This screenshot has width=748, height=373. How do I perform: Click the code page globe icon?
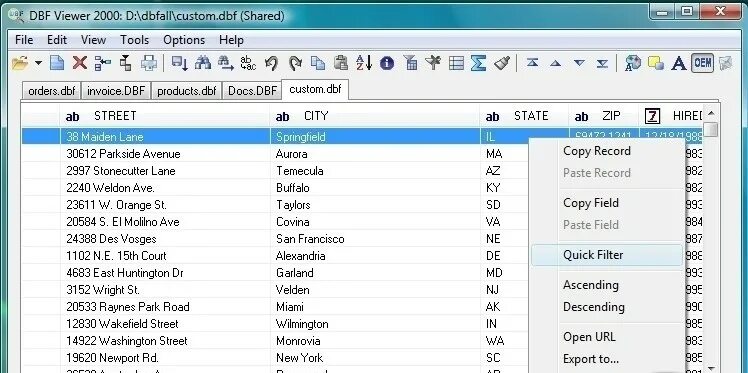(x=633, y=63)
